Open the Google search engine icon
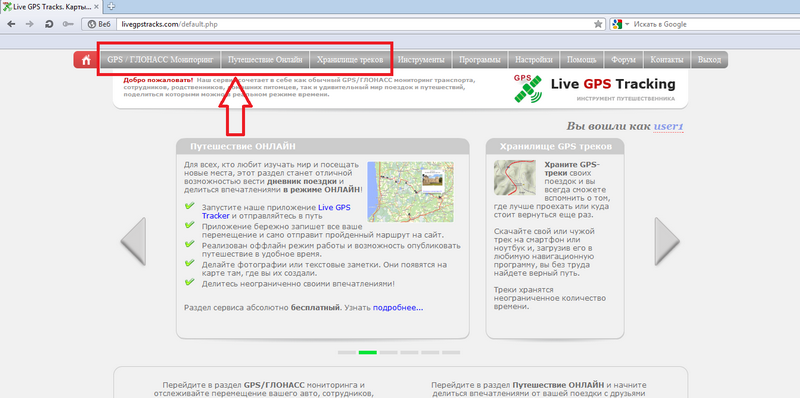 point(617,24)
